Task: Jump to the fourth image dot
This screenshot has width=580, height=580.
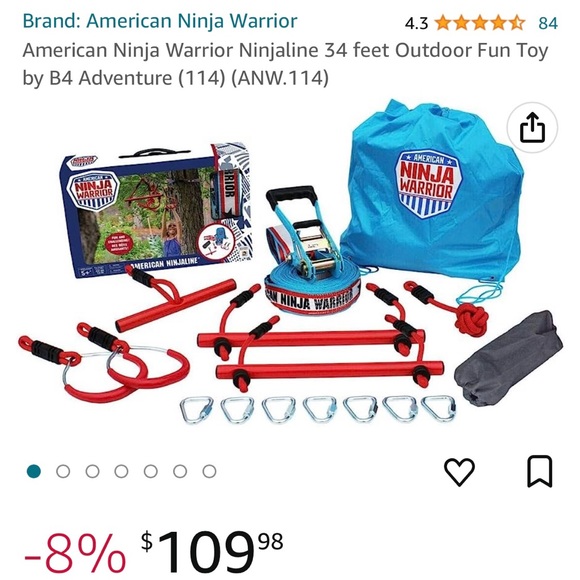Action: coord(121,471)
